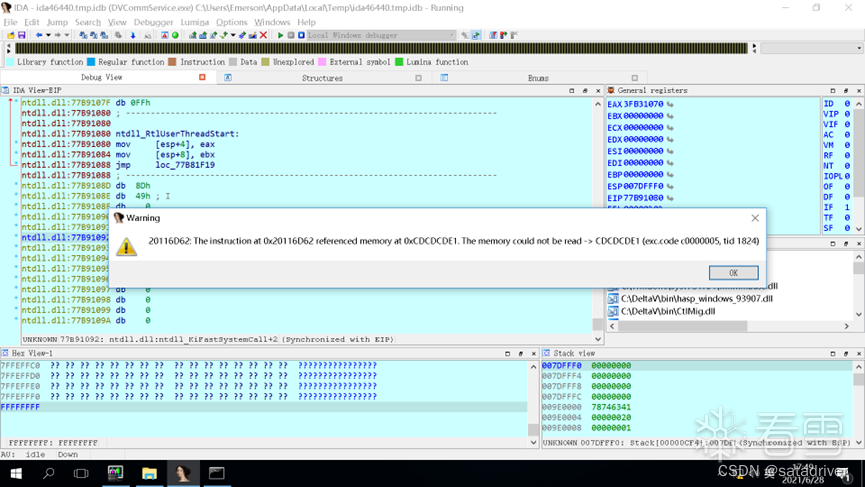Click the blue down-arrow jump icon

[x=132, y=35]
